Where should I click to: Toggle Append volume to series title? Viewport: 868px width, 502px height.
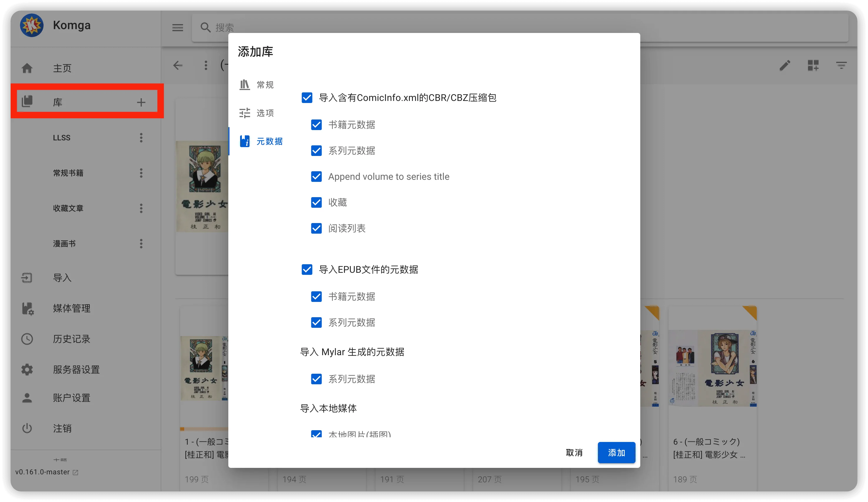pos(316,177)
